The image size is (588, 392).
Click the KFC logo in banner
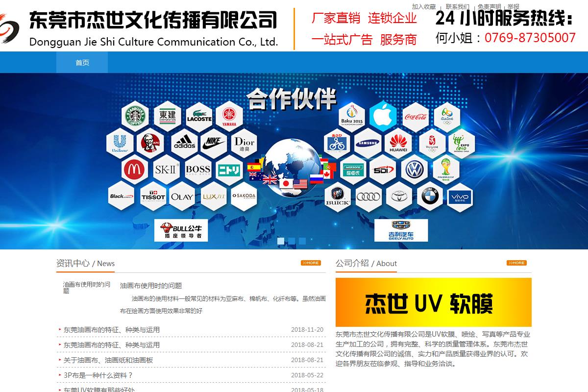coord(150,143)
